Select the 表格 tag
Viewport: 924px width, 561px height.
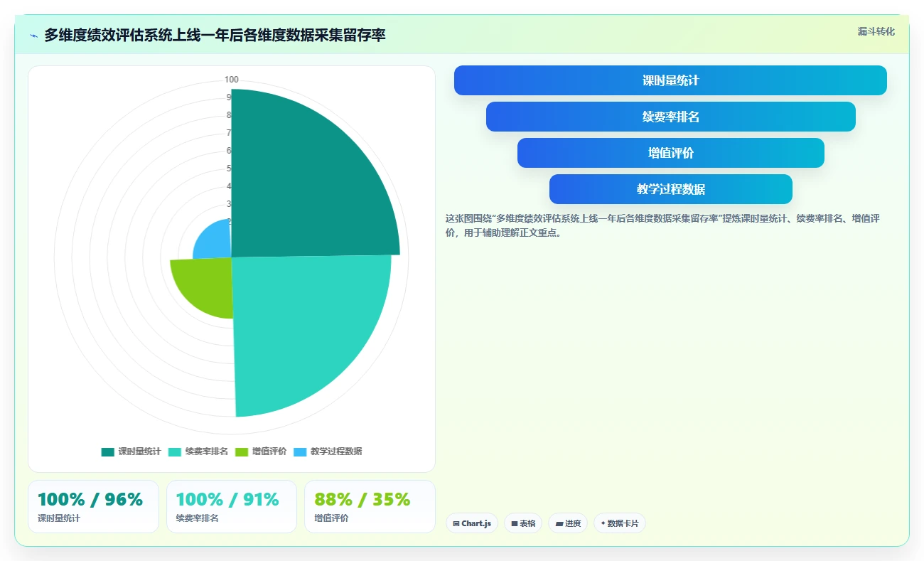523,523
